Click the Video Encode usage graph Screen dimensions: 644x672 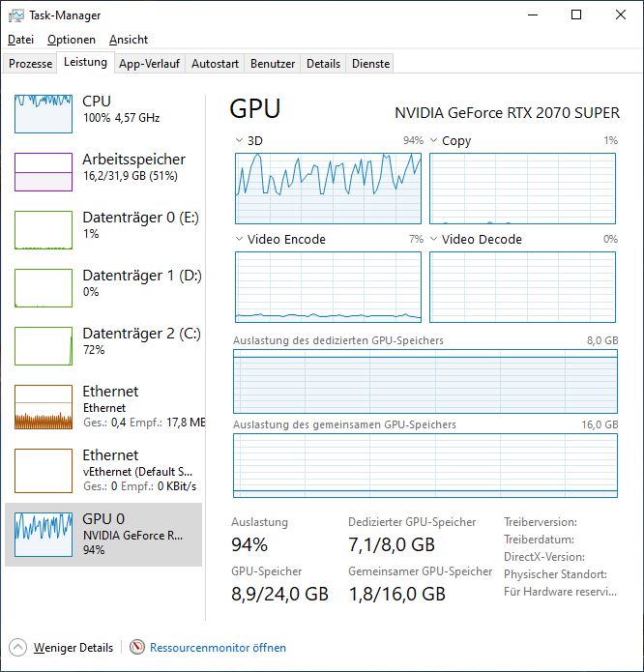[x=328, y=287]
